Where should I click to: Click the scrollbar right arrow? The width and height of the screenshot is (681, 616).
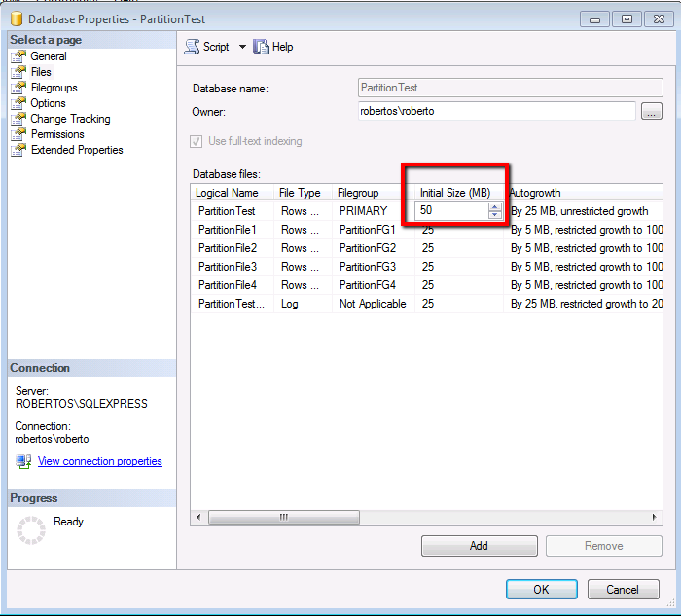point(655,518)
